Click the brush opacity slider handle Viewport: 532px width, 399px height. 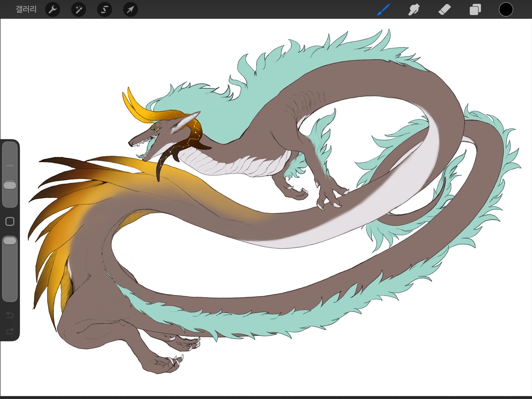[x=10, y=241]
